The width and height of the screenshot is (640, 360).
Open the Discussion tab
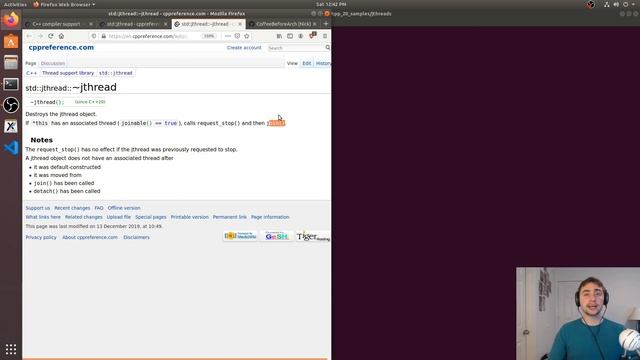pos(53,63)
